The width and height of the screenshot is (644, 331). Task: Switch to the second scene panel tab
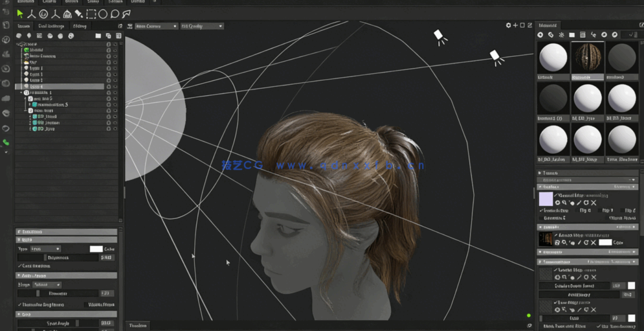[x=51, y=26]
